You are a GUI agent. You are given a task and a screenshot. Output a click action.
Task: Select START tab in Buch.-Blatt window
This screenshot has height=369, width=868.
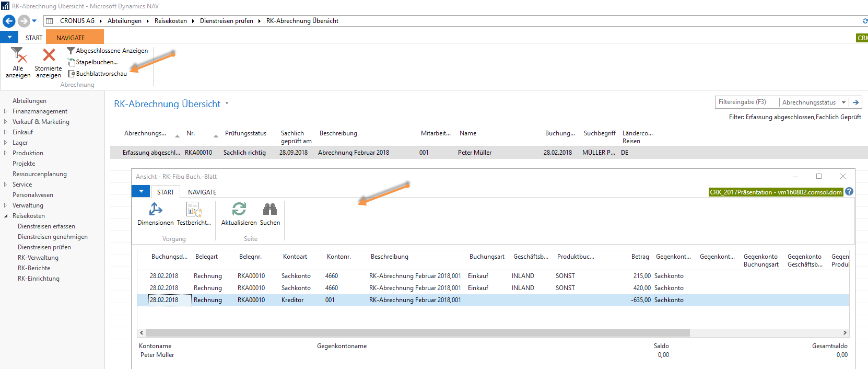point(166,192)
